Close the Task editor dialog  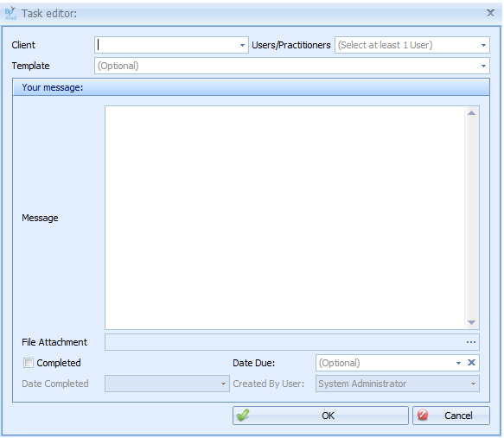point(490,13)
